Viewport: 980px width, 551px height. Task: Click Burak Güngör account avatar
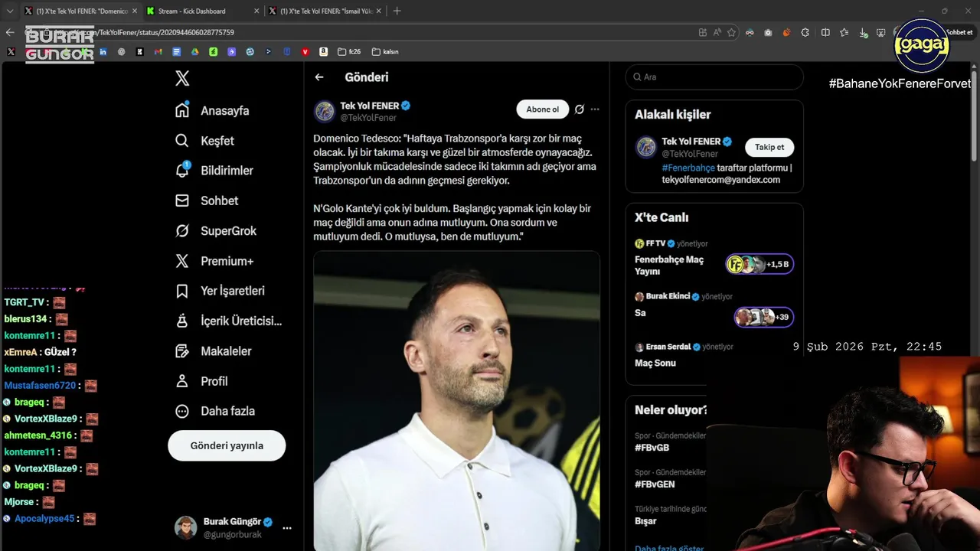[x=185, y=527]
